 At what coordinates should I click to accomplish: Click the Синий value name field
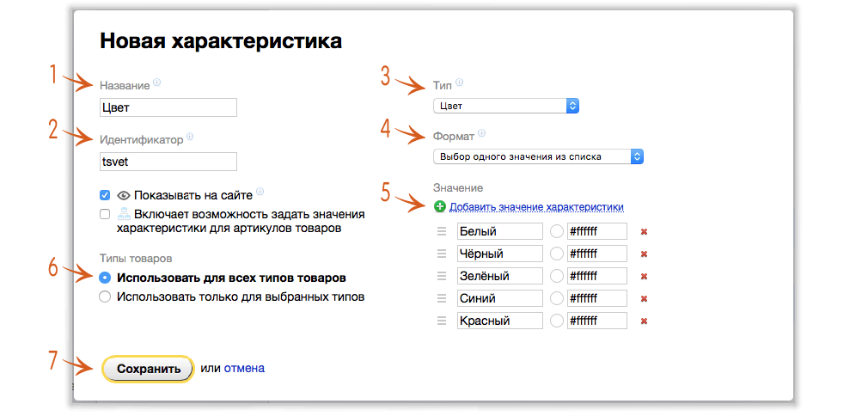click(500, 298)
